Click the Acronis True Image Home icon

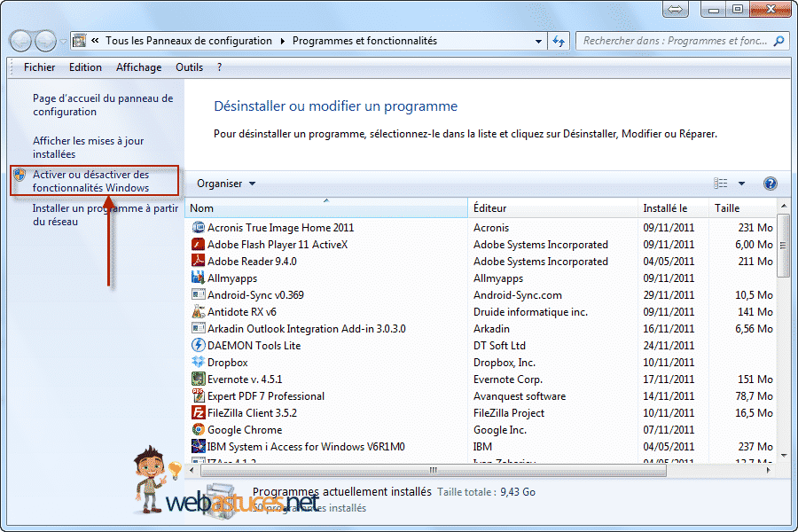coord(199,228)
